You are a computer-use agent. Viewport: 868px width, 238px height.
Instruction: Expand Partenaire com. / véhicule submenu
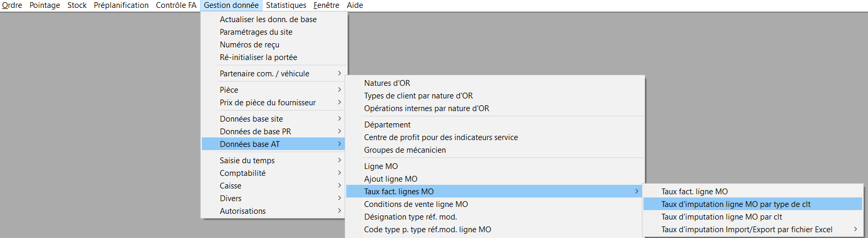pos(274,74)
